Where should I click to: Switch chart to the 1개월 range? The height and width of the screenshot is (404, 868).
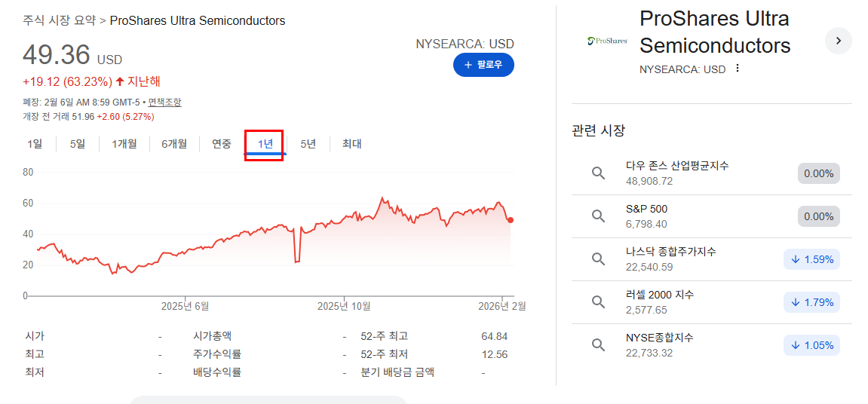[124, 144]
